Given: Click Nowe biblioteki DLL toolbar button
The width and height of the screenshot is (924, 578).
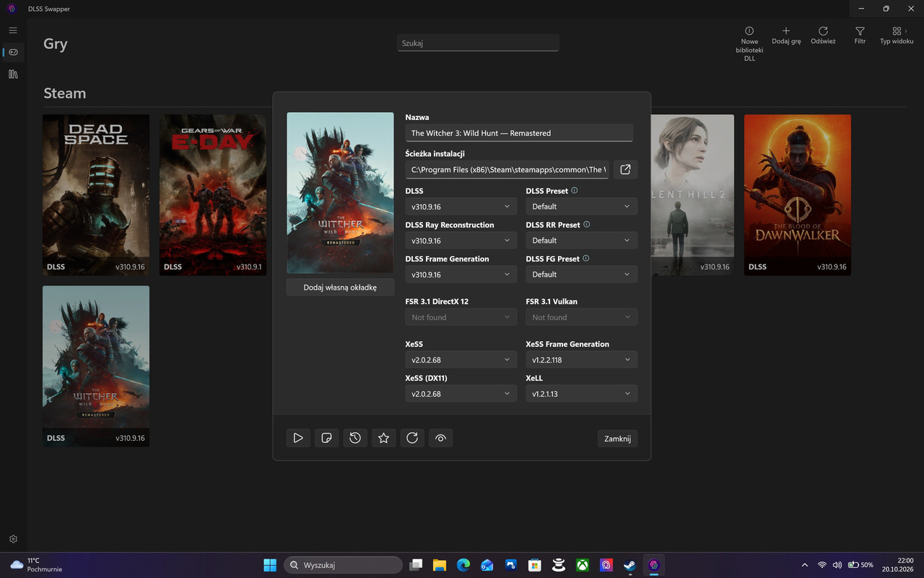Looking at the screenshot, I should click(749, 44).
